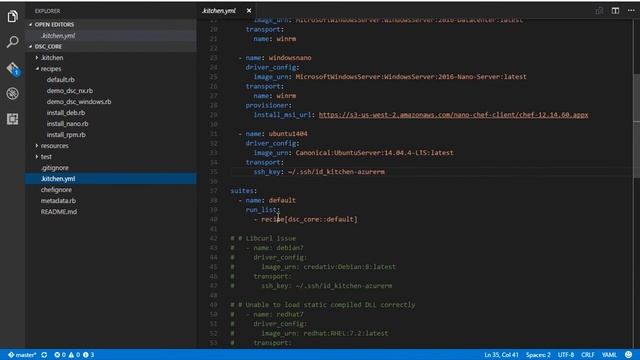Change the UTF-8 file encoding
640x360 pixels.
coord(566,355)
